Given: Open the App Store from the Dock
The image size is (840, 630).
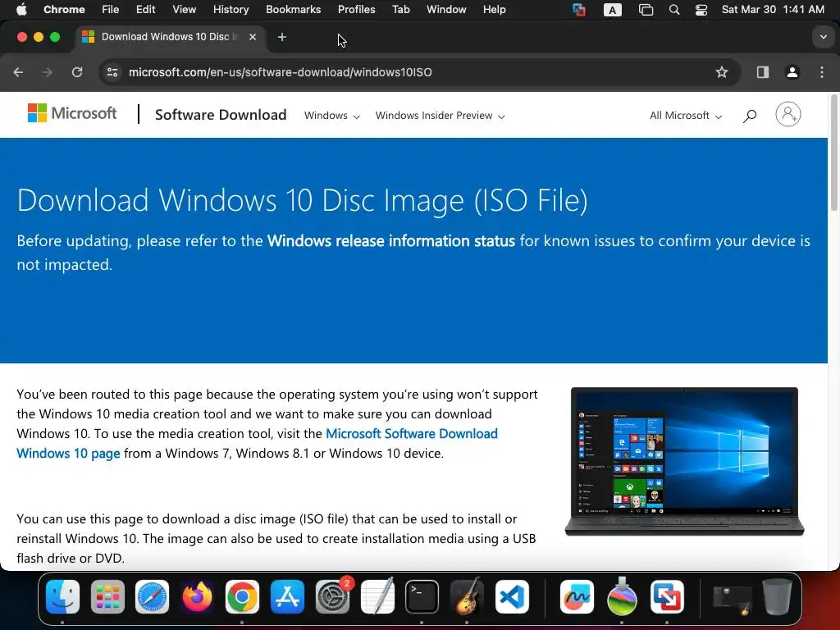Looking at the screenshot, I should click(x=287, y=596).
